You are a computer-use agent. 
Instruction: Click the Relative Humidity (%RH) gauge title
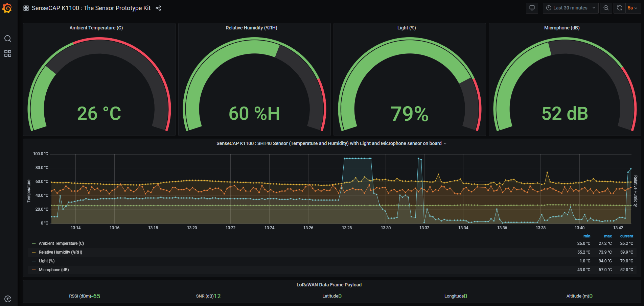(x=251, y=28)
